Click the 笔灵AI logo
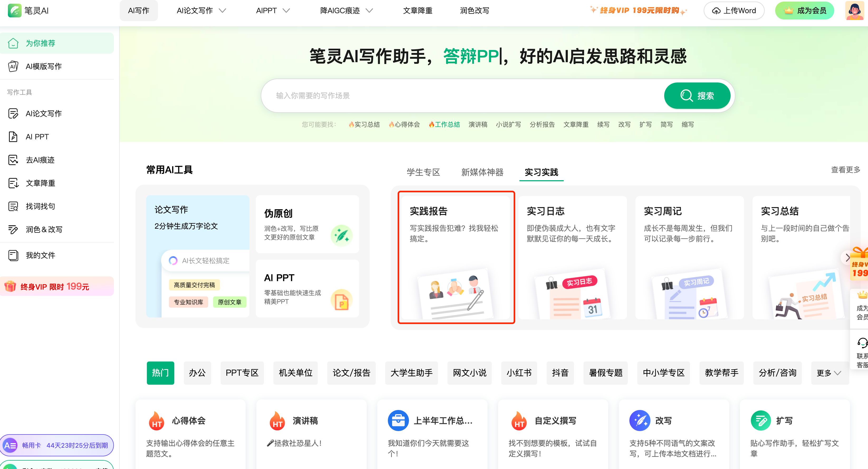 [x=15, y=11]
